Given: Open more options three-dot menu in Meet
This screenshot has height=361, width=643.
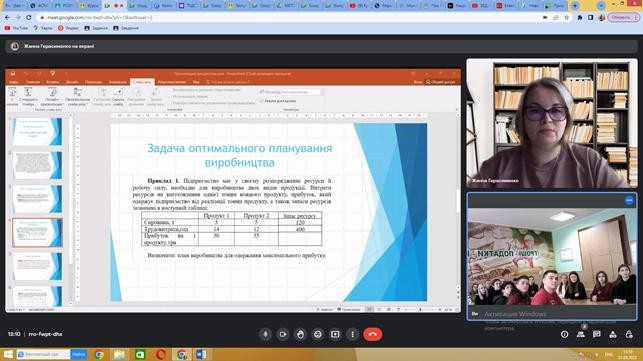Looking at the screenshot, I should pos(352,334).
